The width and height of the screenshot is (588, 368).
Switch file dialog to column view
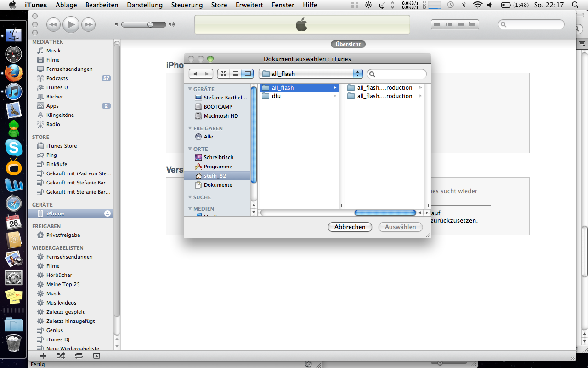(248, 74)
